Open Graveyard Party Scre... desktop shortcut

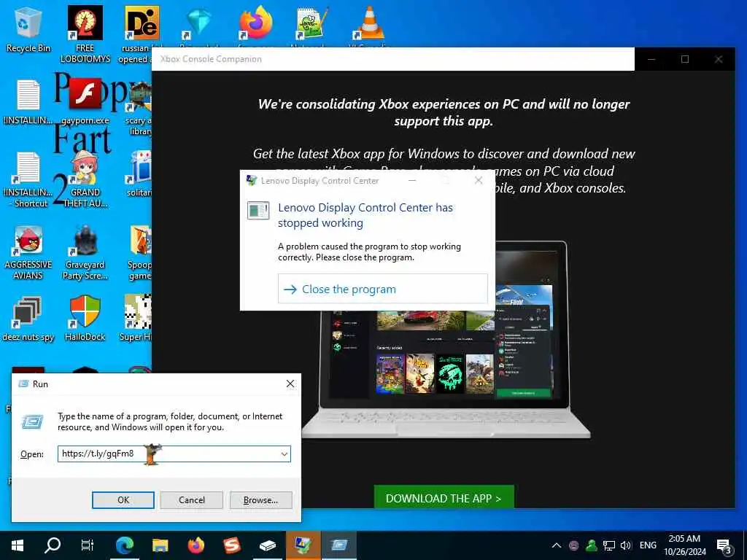coord(85,252)
